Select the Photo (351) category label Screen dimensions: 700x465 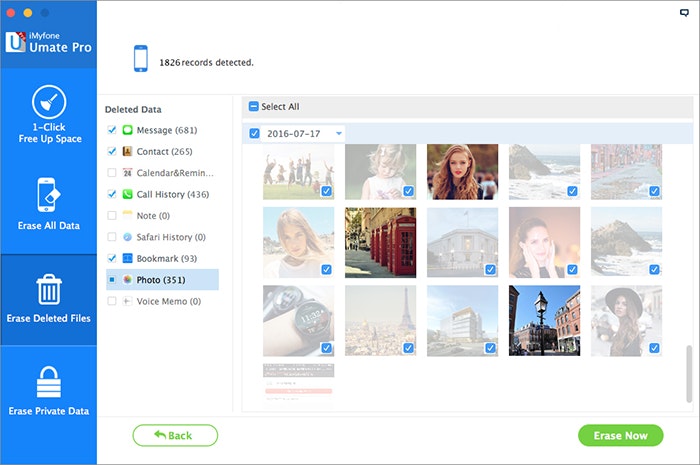click(x=161, y=280)
